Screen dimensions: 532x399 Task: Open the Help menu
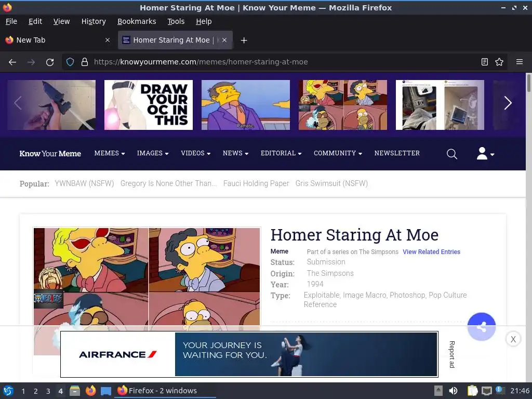pyautogui.click(x=204, y=21)
